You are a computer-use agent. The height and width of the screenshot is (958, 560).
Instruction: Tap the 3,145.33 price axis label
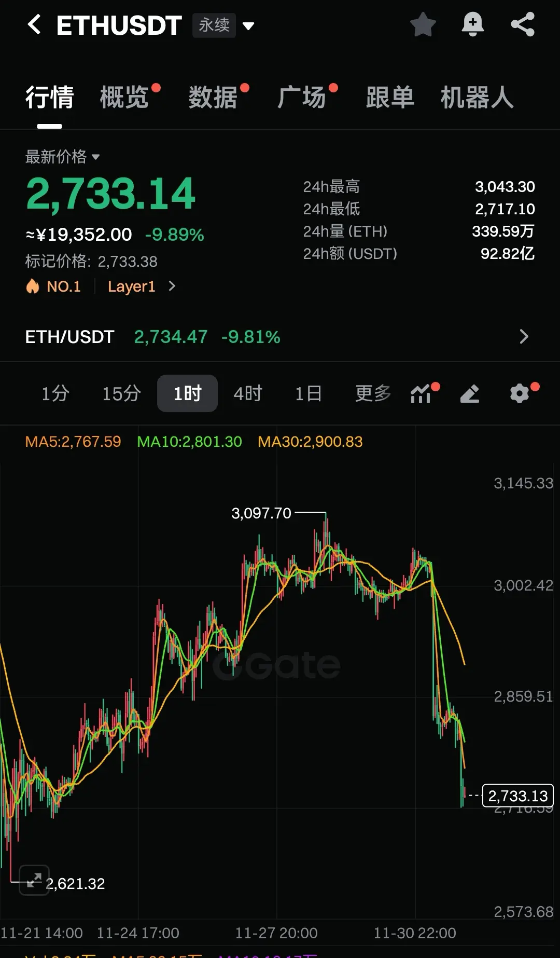[x=523, y=483]
